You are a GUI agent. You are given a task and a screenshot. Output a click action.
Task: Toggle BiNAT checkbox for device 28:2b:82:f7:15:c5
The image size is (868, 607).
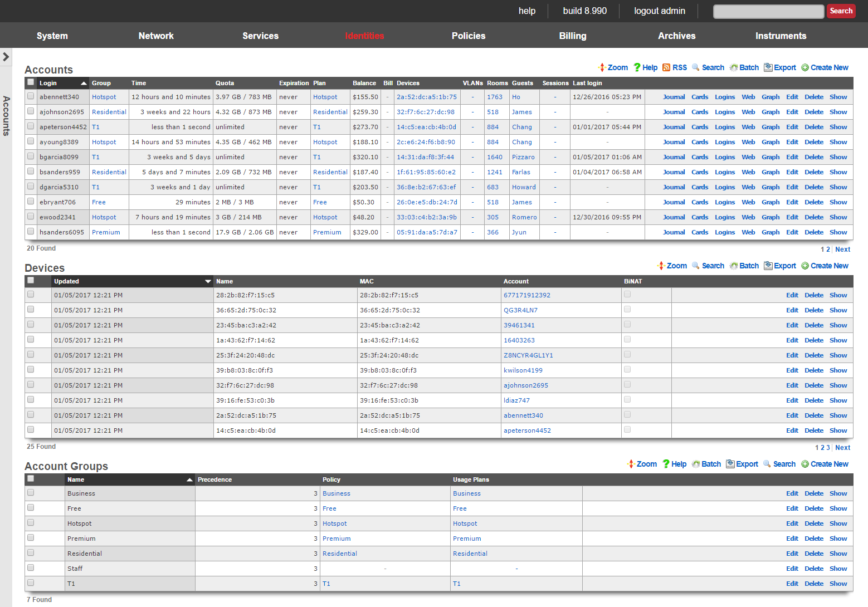[x=627, y=295]
